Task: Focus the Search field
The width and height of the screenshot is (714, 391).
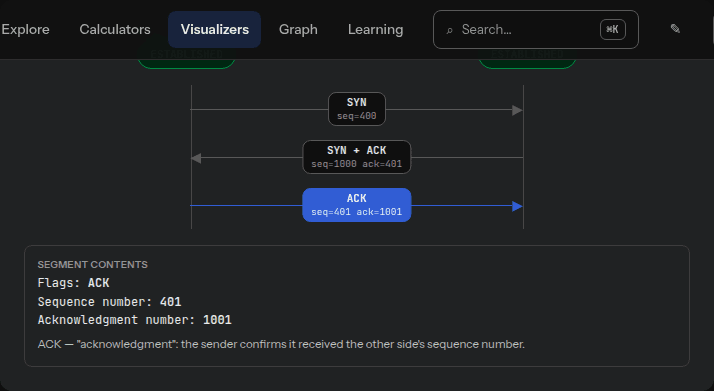Action: tap(536, 30)
